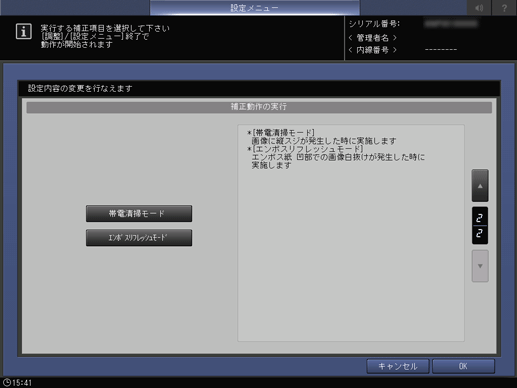Go to previous page with up arrow
The height and width of the screenshot is (388, 517).
[x=480, y=186]
